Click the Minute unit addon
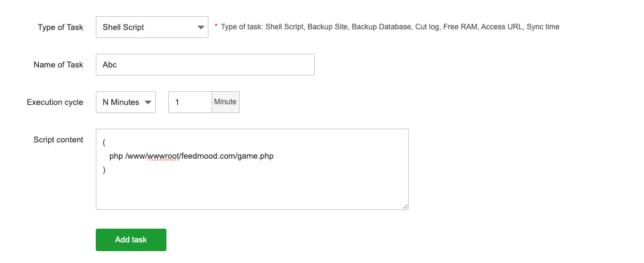 point(225,102)
